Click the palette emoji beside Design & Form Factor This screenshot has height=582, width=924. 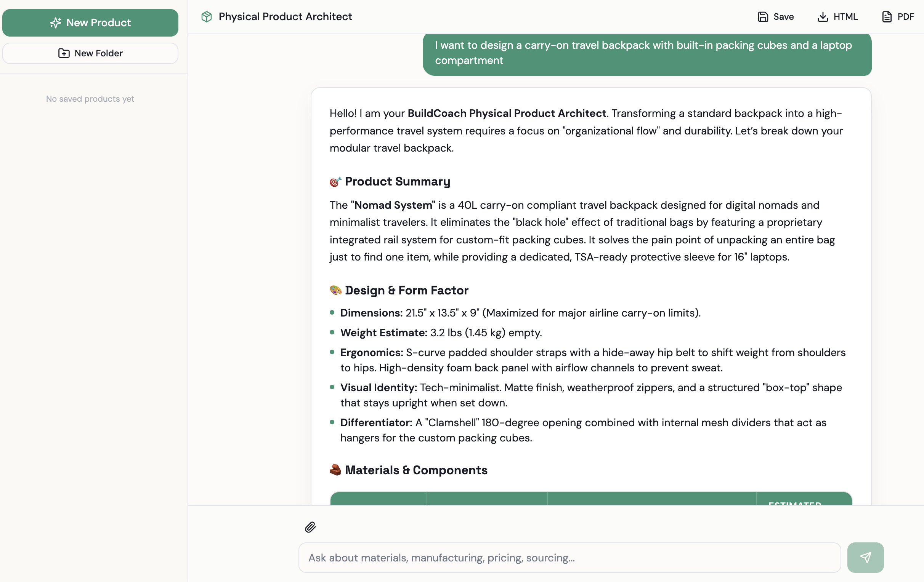click(335, 290)
